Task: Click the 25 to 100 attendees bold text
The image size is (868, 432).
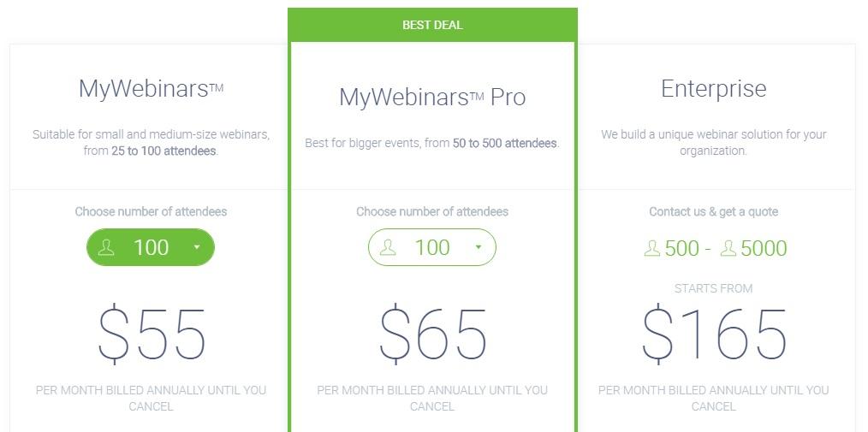Action: 163,151
